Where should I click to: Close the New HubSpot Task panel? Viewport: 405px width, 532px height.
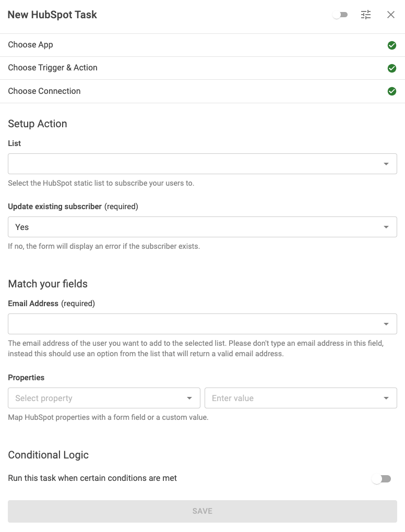pyautogui.click(x=391, y=15)
